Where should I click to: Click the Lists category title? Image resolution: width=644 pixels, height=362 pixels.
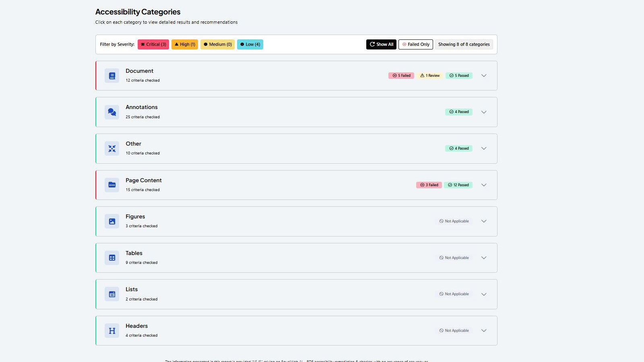(x=132, y=289)
